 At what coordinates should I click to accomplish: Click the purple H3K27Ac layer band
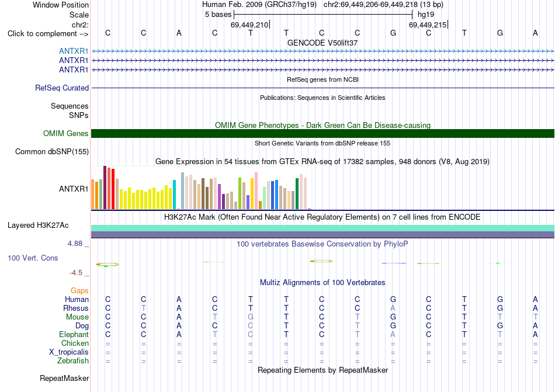point(323,235)
